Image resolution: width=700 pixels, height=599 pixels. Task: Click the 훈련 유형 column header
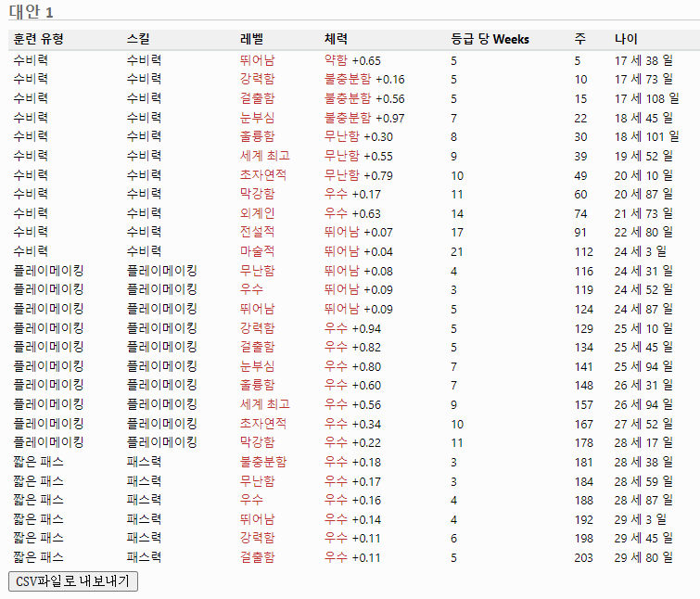click(x=38, y=39)
